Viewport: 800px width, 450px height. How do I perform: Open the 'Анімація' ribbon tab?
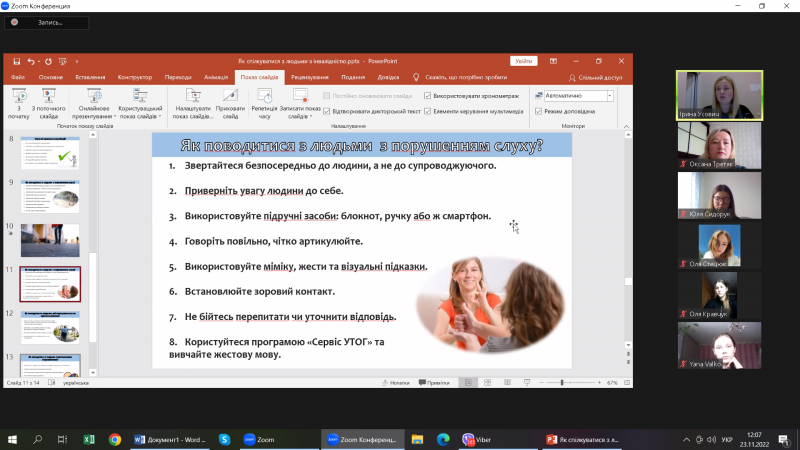point(216,77)
